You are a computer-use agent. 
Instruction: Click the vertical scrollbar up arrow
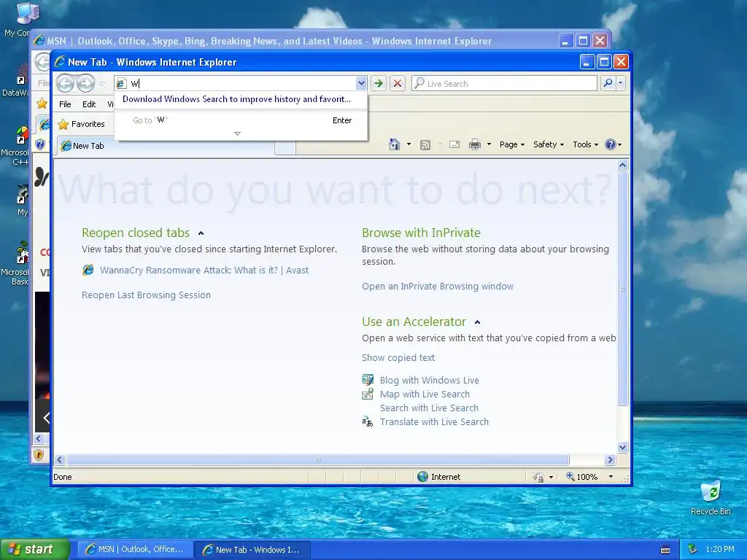pyautogui.click(x=623, y=166)
